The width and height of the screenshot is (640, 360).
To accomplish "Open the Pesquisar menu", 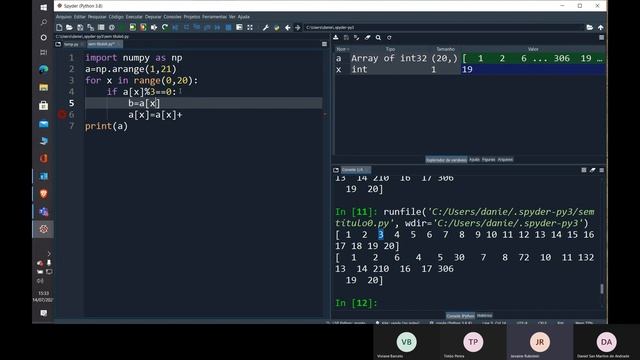I will (97, 17).
